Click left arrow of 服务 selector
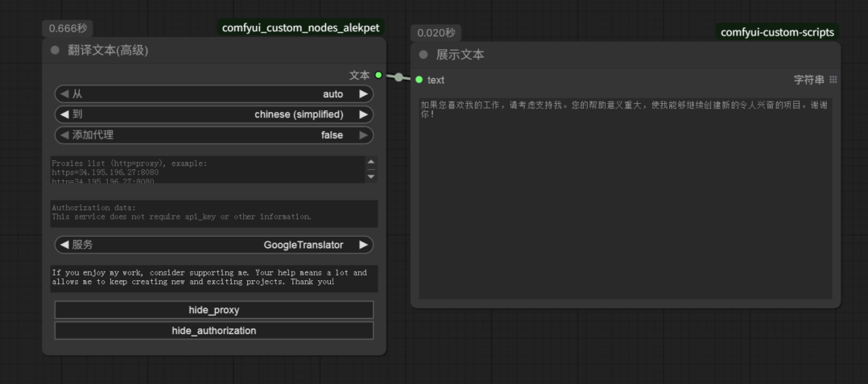The width and height of the screenshot is (868, 384). point(64,245)
